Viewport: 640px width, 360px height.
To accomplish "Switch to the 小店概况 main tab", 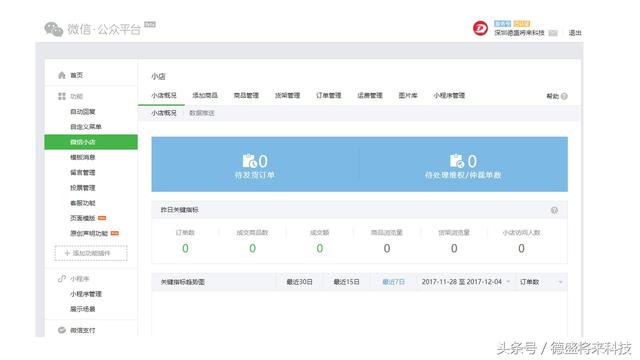I will pyautogui.click(x=164, y=96).
